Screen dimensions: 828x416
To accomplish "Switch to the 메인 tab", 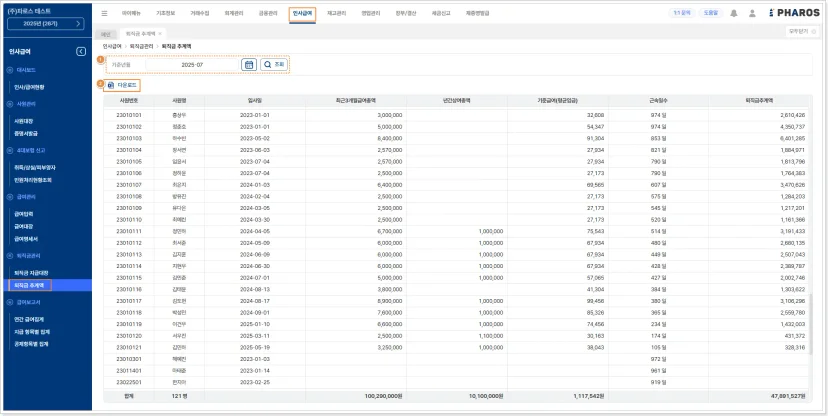I will click(x=106, y=34).
